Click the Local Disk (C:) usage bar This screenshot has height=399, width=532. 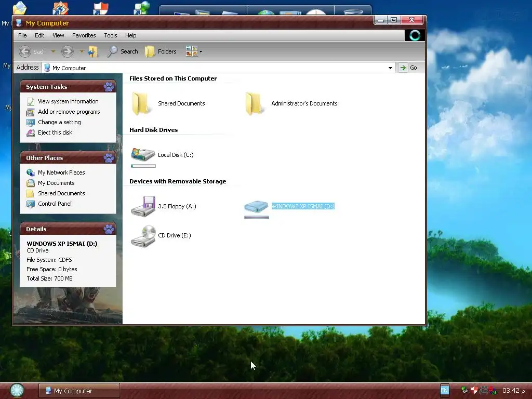(x=143, y=166)
